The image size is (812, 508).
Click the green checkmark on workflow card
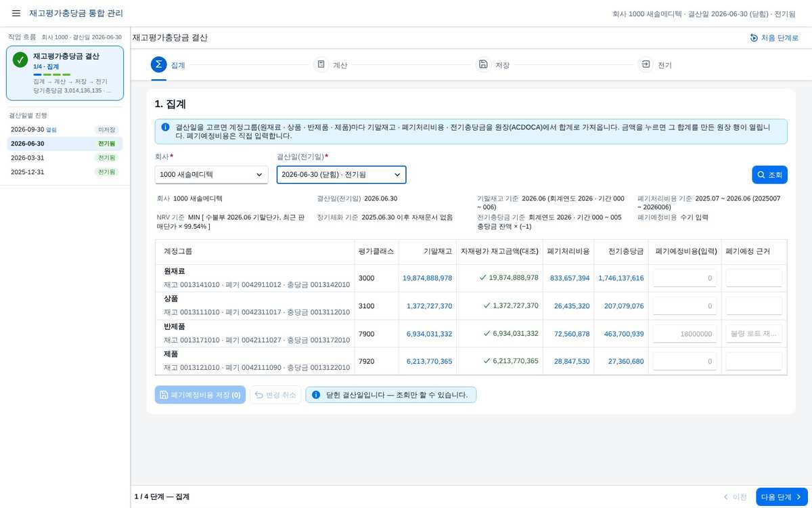(20, 60)
